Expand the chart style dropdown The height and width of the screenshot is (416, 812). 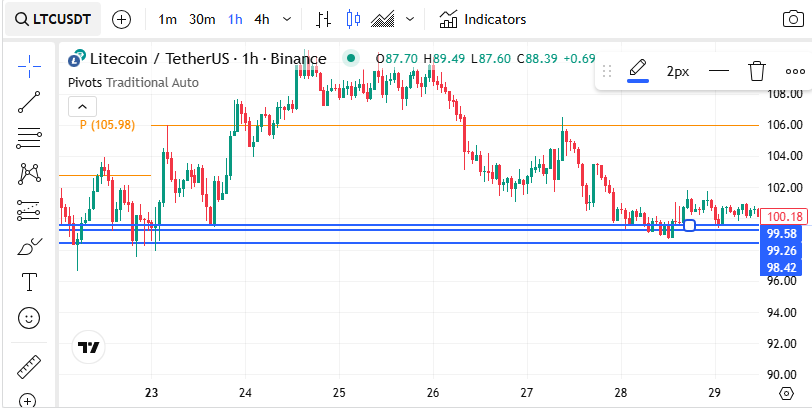410,20
